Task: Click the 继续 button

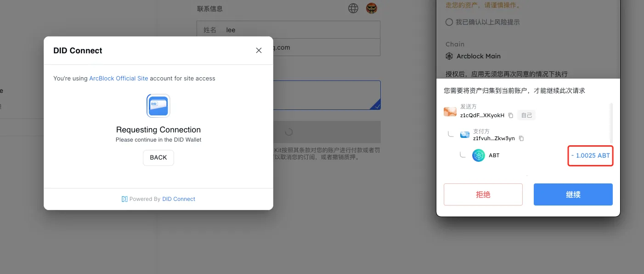Action: click(573, 194)
